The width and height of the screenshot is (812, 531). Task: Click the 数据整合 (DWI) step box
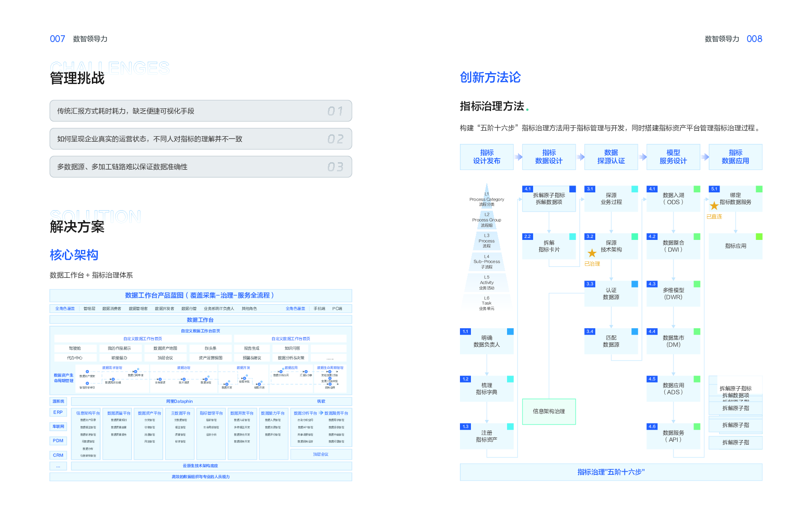click(673, 246)
